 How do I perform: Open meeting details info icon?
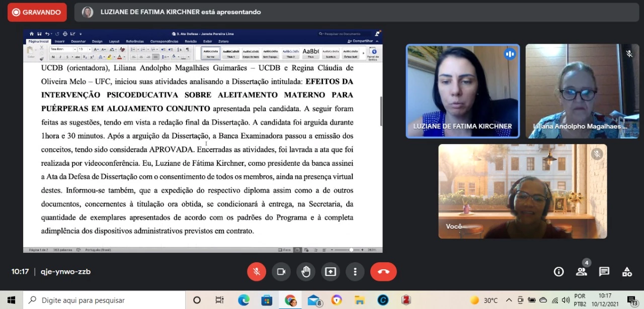click(x=558, y=272)
